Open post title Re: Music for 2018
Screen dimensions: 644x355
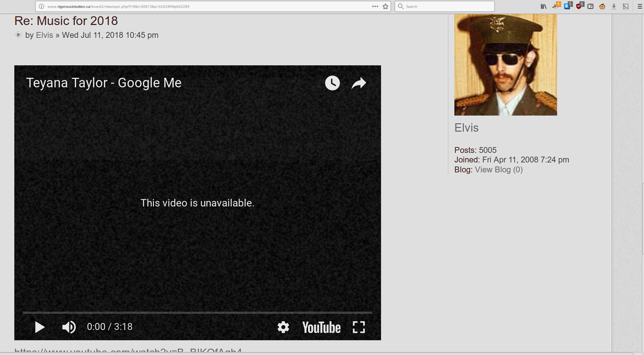point(66,21)
